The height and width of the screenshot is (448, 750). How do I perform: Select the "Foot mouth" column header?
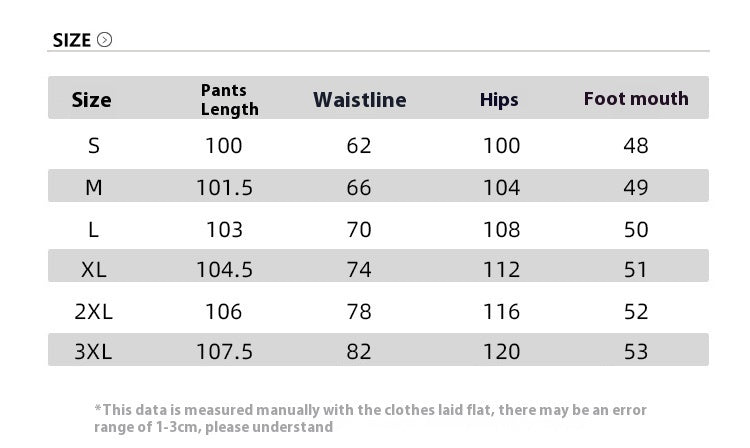pyautogui.click(x=636, y=99)
